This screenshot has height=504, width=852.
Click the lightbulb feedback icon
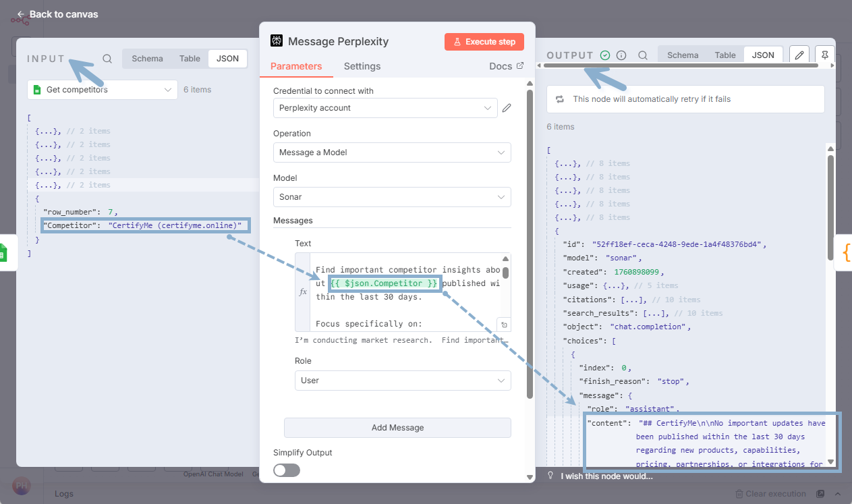[550, 475]
